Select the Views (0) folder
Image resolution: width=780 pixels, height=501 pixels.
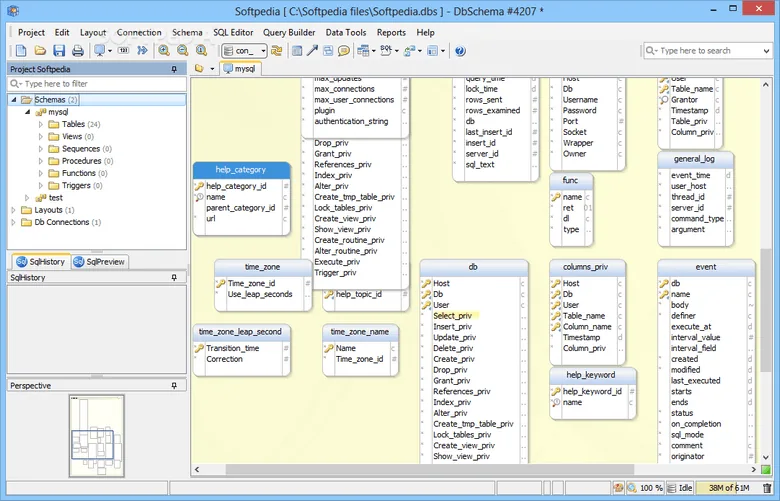tap(71, 136)
